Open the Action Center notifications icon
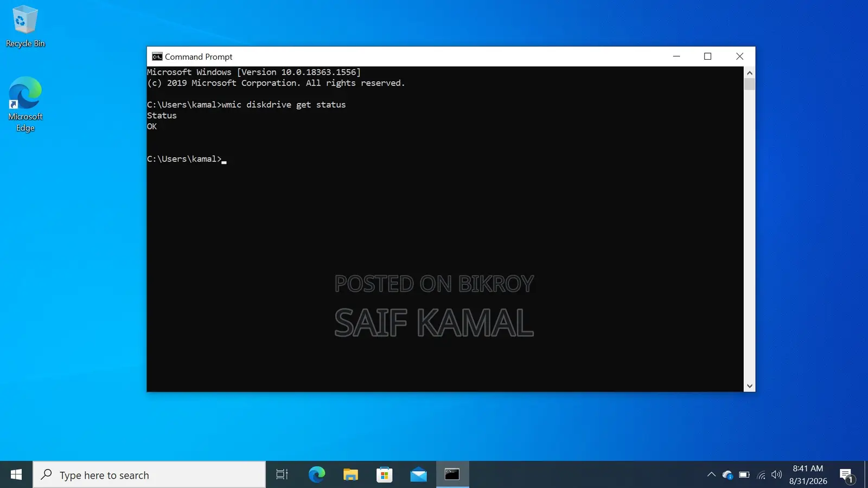This screenshot has height=488, width=868. tap(847, 475)
